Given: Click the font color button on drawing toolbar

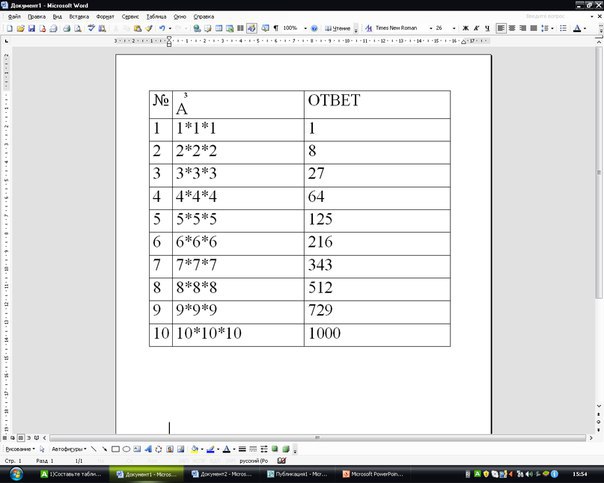Looking at the screenshot, I should point(228,450).
